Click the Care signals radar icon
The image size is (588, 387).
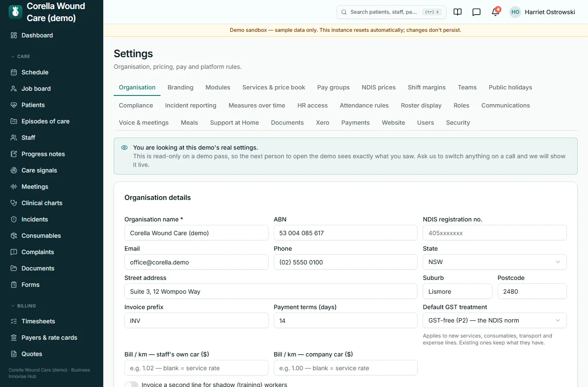pyautogui.click(x=14, y=170)
